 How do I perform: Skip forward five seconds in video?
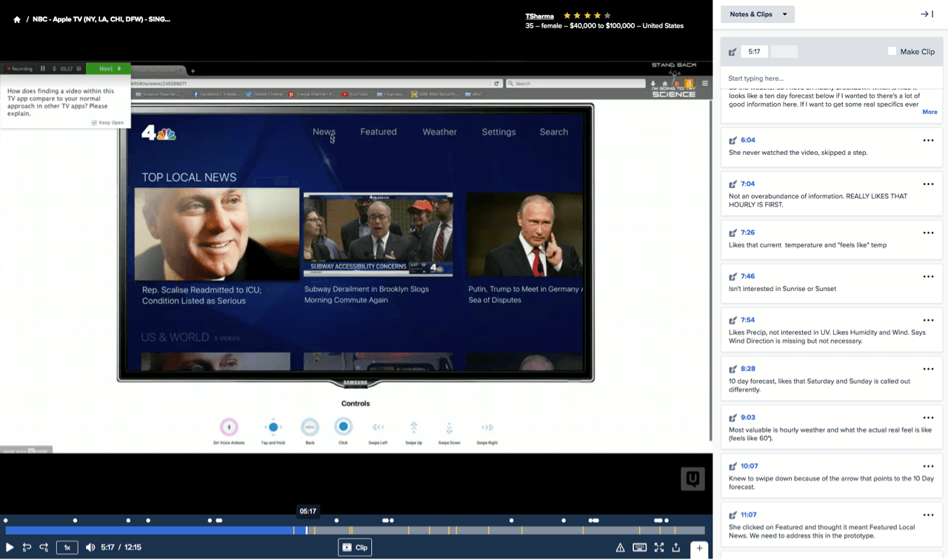44,547
